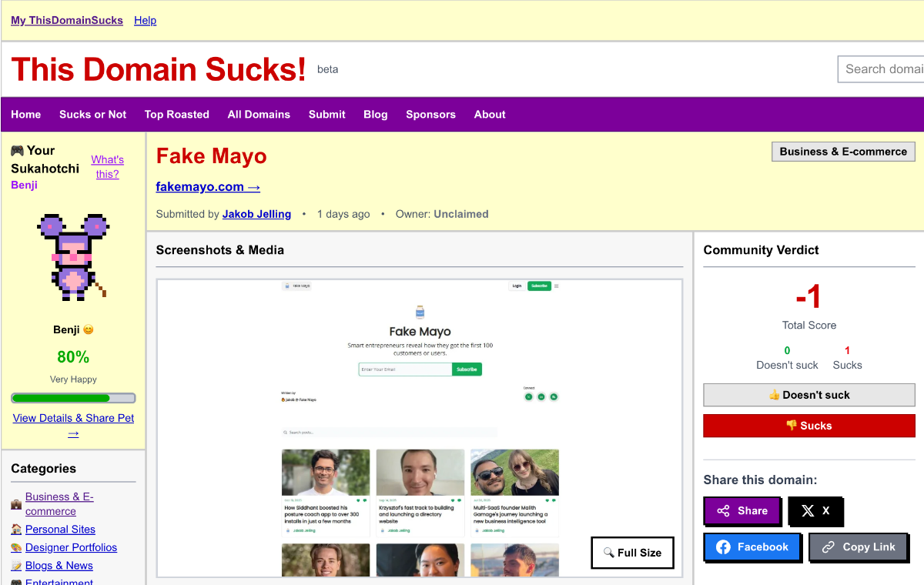This screenshot has height=585, width=924.
Task: Open Jakob Jelling's submitter profile
Action: point(256,214)
